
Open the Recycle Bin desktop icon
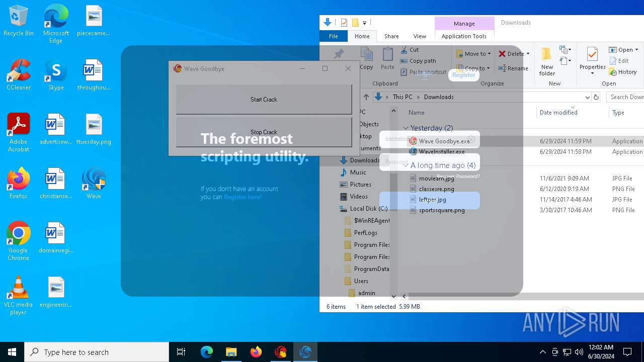(19, 20)
